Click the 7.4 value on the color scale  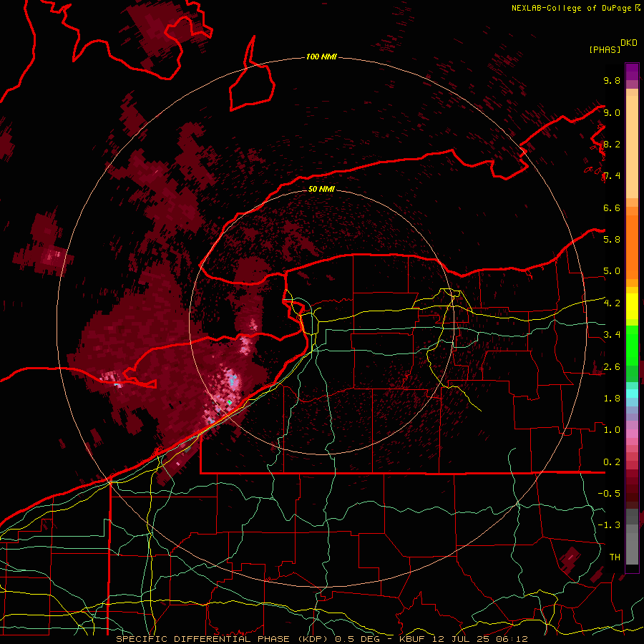[x=612, y=176]
